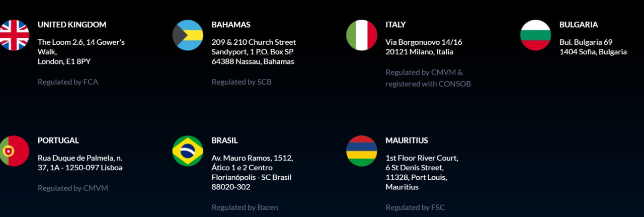Click the Via Borgonuovo Milano address
This screenshot has height=217, width=644.
click(424, 47)
